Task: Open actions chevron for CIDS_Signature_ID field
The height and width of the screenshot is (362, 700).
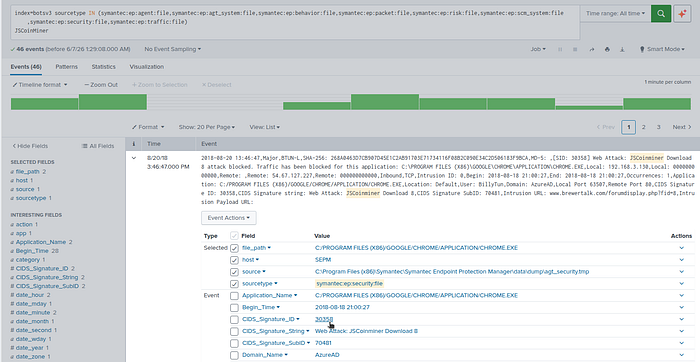Action: coord(681,319)
